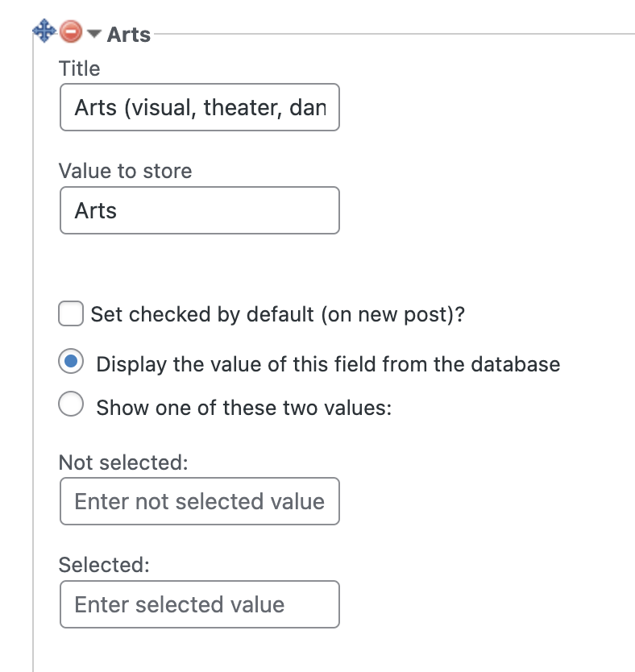Image resolution: width=635 pixels, height=672 pixels.
Task: Remove the Arts option via red minus icon
Action: [71, 31]
